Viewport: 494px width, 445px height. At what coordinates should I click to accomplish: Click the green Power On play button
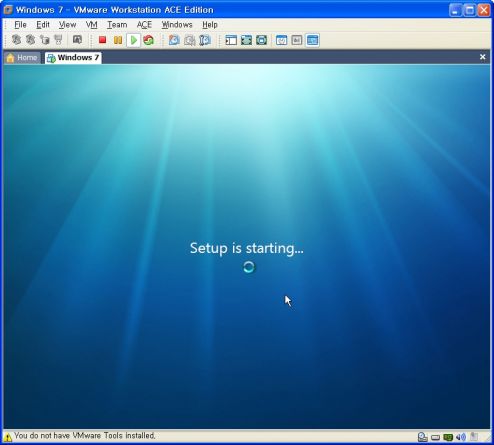134,40
